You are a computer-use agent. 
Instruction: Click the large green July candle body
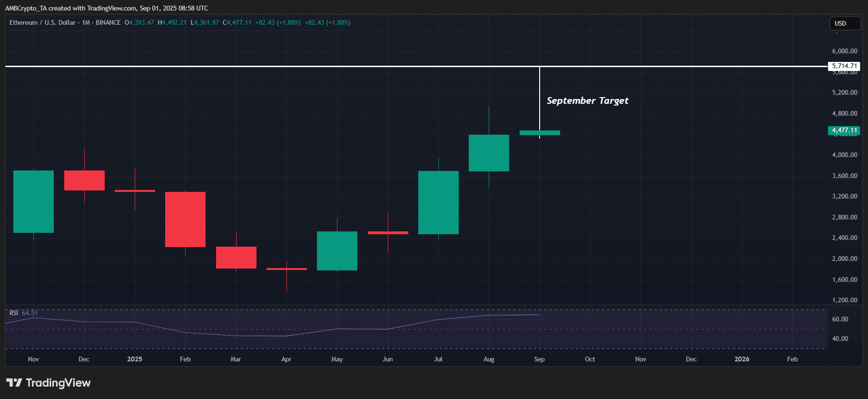(438, 202)
